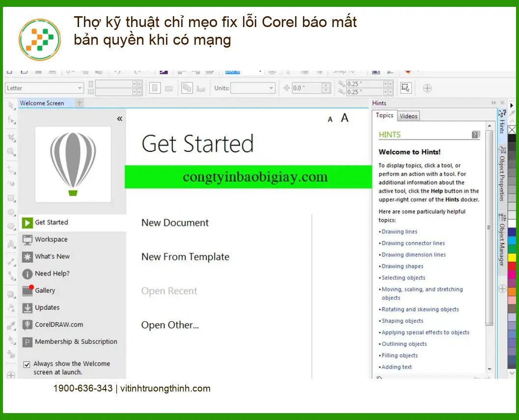Viewport: 519px width, 420px height.
Task: Click the larger font size A
Action: click(x=345, y=118)
